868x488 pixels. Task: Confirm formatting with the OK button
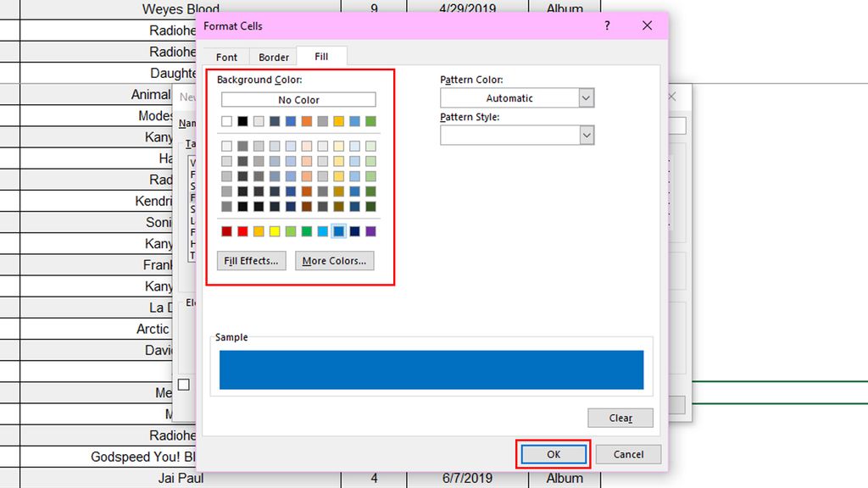(553, 454)
